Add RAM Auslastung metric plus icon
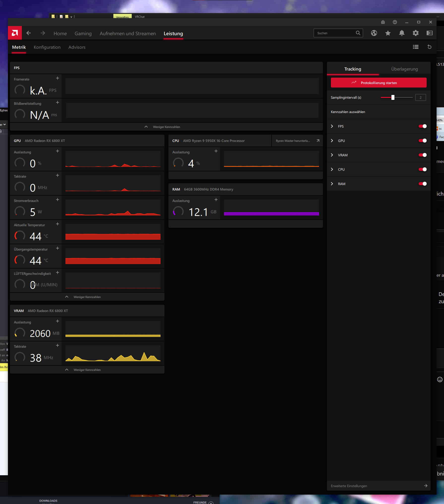Viewport: 444px width, 504px height. [216, 200]
